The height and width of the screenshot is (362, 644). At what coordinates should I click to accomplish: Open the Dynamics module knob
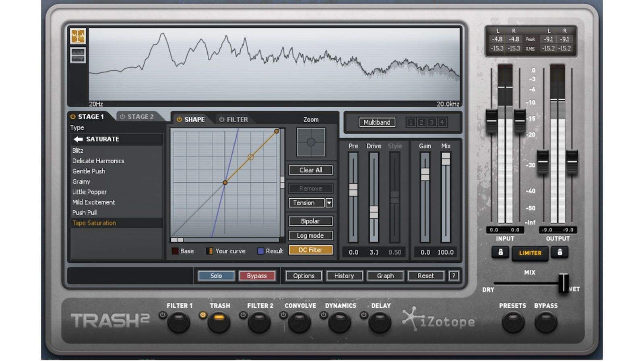pos(340,322)
